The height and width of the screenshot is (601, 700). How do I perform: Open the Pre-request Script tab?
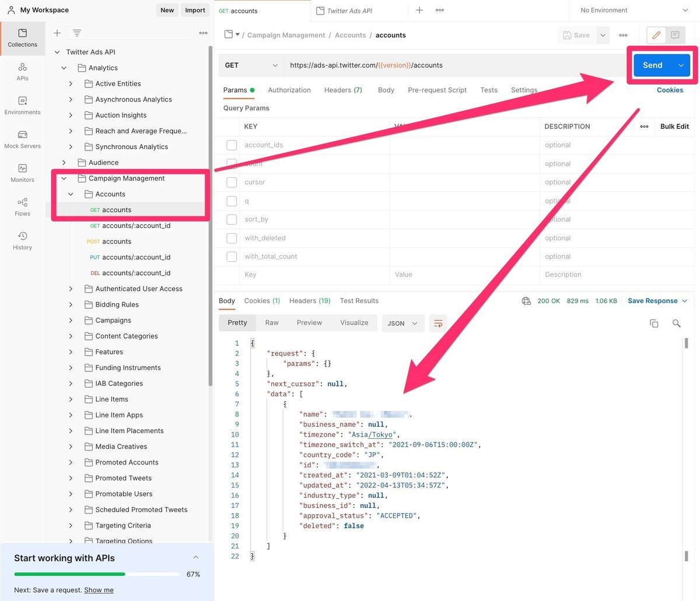pos(437,90)
